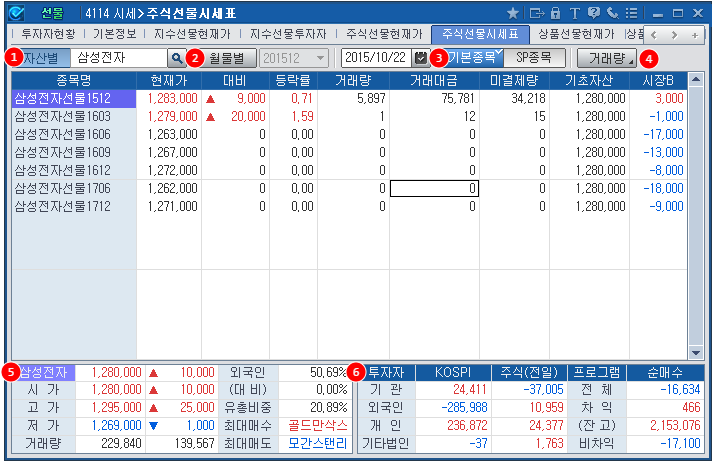Add a new tab with plus button
The width and height of the screenshot is (713, 462).
point(694,35)
